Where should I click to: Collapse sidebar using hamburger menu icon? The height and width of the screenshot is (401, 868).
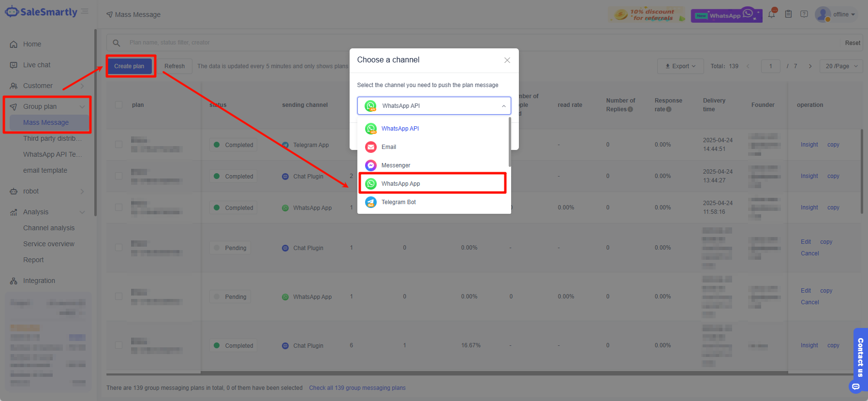(x=85, y=11)
